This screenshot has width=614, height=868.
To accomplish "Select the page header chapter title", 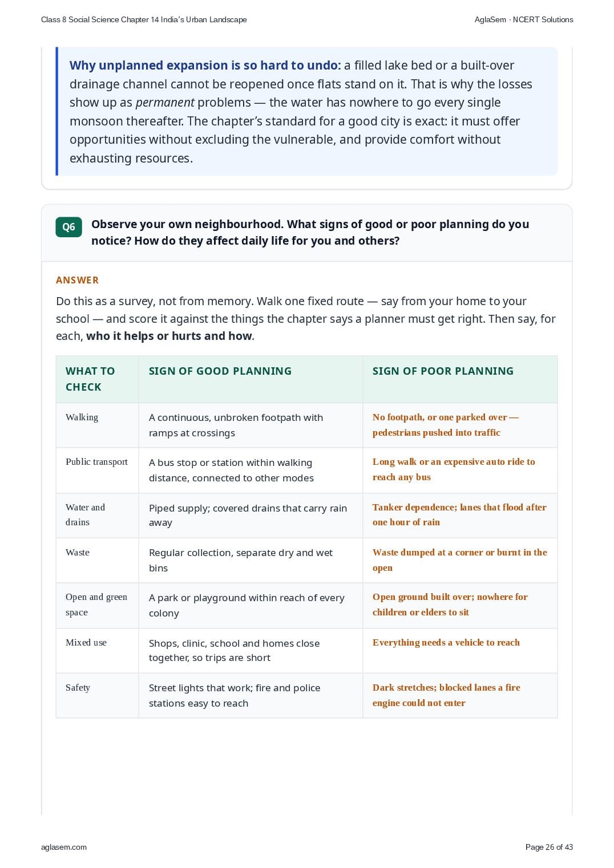I will (144, 19).
